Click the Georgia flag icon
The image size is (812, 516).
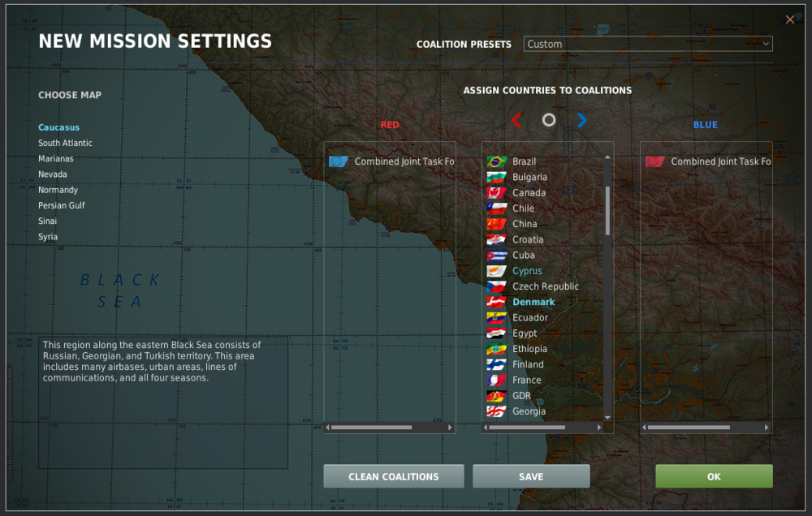[496, 411]
